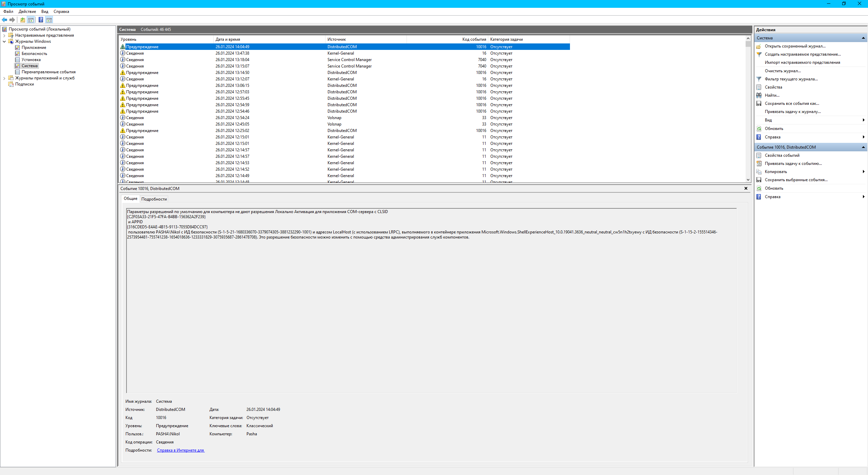Collapse the 'Система' actions section header arrow
This screenshot has height=475, width=868.
863,38
